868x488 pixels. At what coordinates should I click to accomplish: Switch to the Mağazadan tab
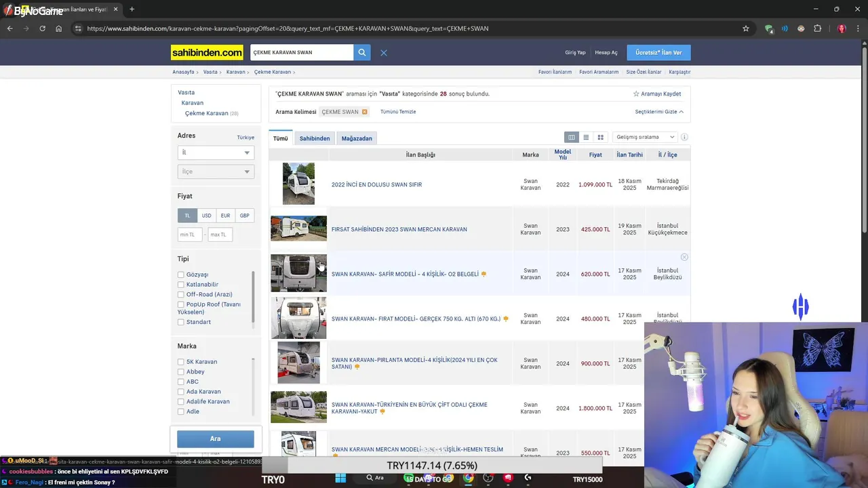[x=357, y=138]
